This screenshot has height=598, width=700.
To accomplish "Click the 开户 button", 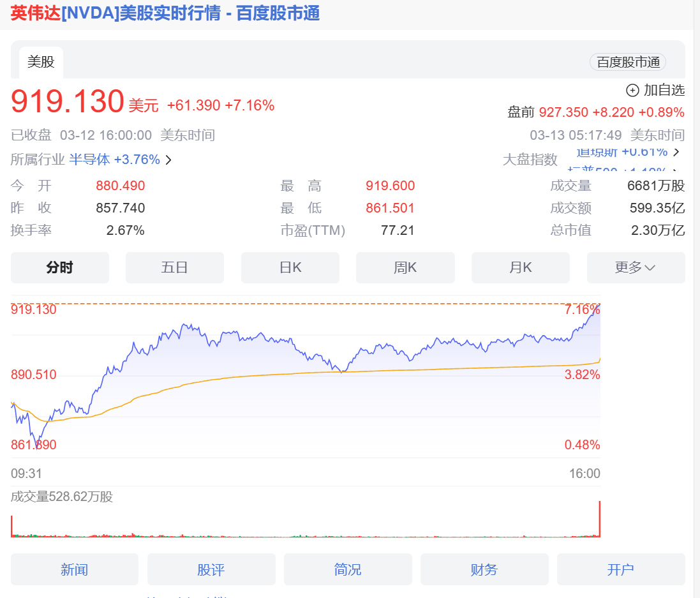I will (x=621, y=569).
